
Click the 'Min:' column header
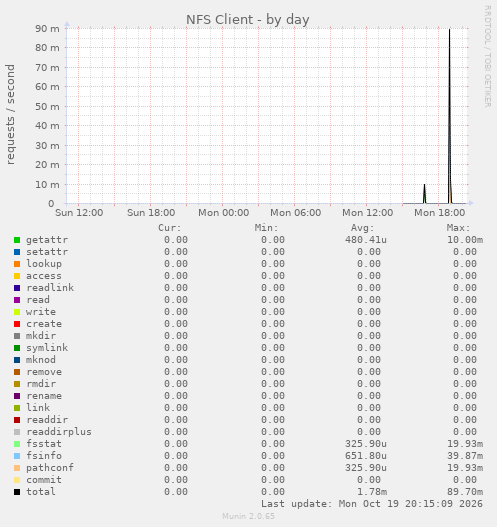coord(266,228)
